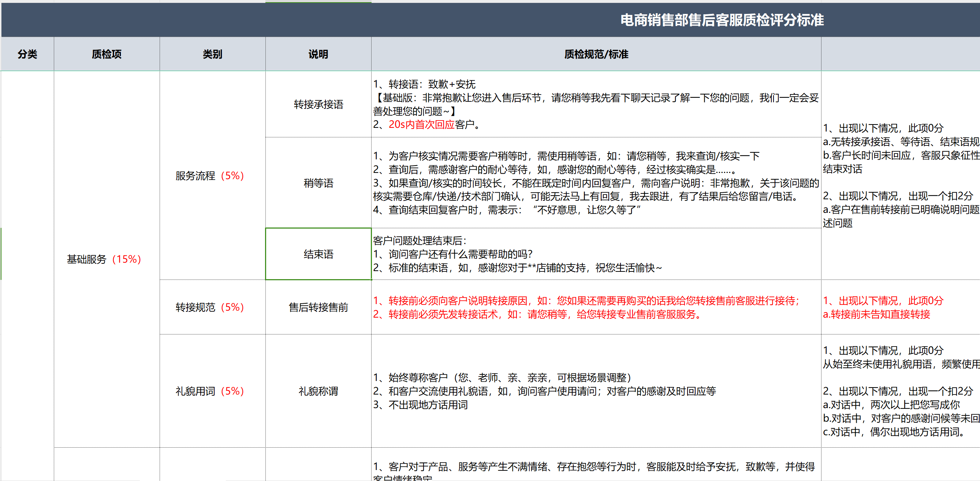Click the 转接规范 (5%) cell
980x481 pixels.
point(212,307)
